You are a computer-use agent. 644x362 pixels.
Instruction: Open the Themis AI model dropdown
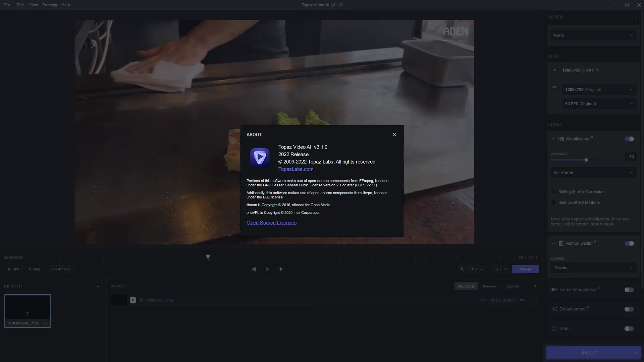pos(593,267)
